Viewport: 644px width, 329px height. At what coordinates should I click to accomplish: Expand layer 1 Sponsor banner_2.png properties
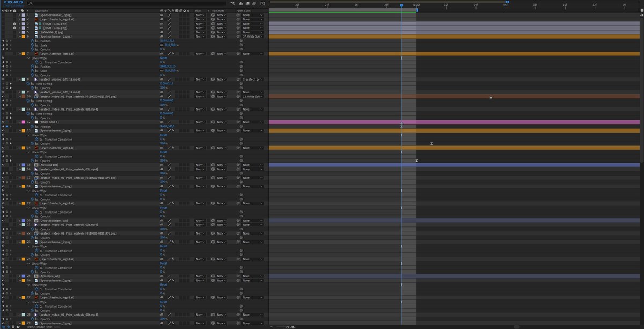tap(19, 15)
